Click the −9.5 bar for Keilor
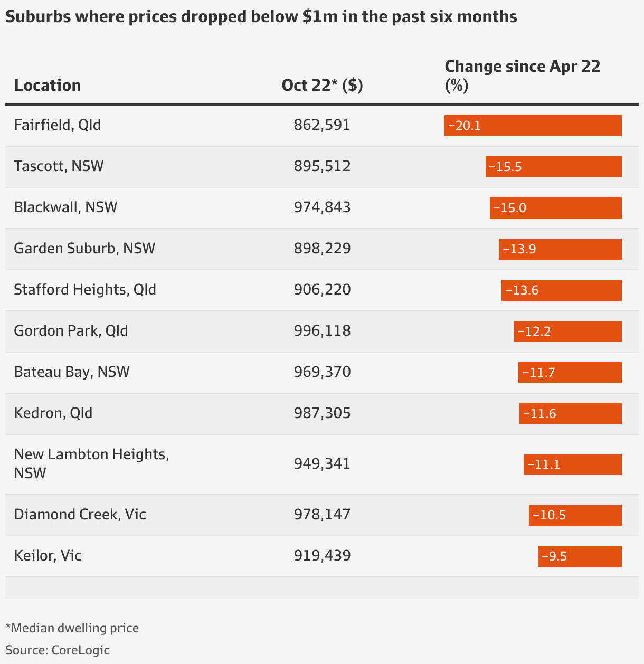 580,556
